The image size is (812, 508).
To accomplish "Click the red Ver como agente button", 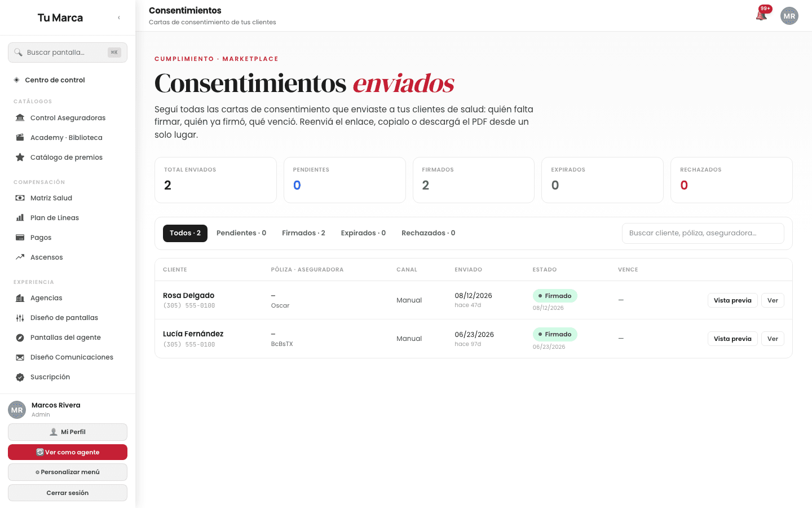I will click(68, 452).
